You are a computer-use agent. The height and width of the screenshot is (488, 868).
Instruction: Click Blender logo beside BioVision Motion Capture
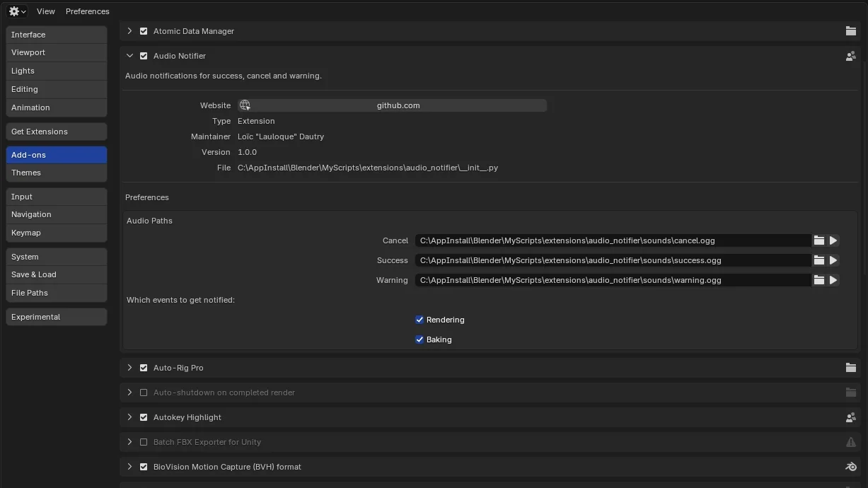851,466
